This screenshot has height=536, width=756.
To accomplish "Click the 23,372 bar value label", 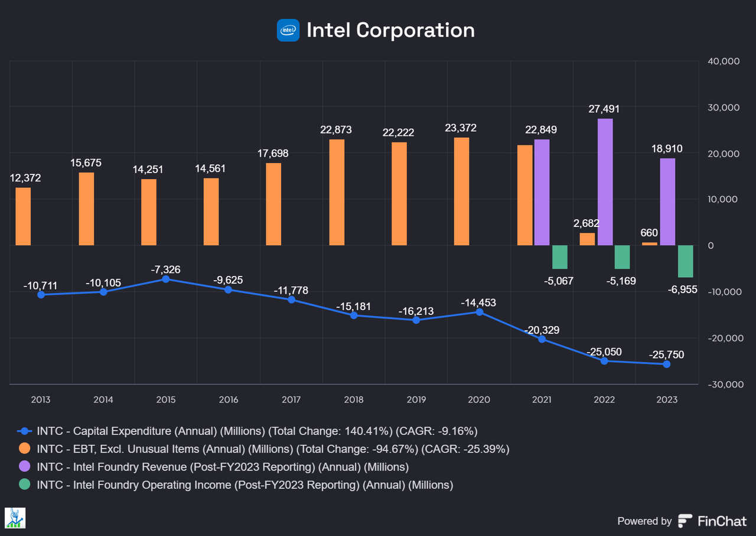I will tap(461, 128).
